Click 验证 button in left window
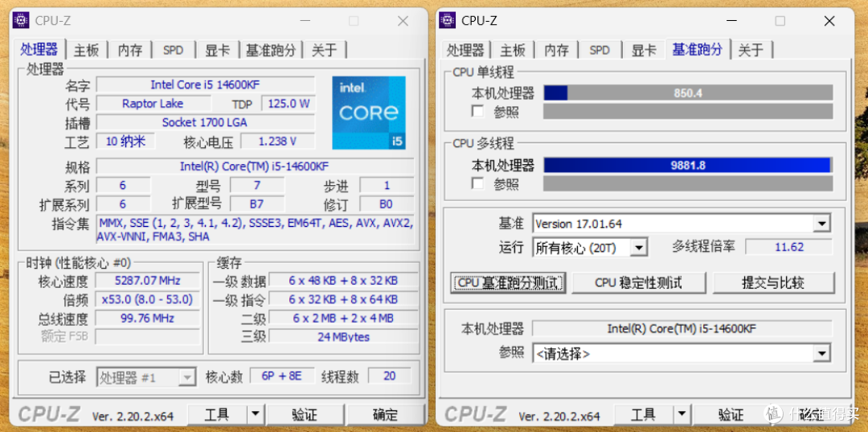868x432 pixels. pyautogui.click(x=305, y=413)
